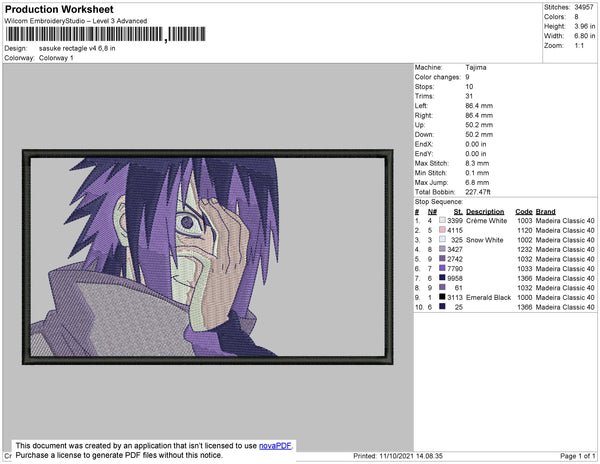Click the 'Colorway 1' value
This screenshot has width=600, height=464.
click(56, 58)
